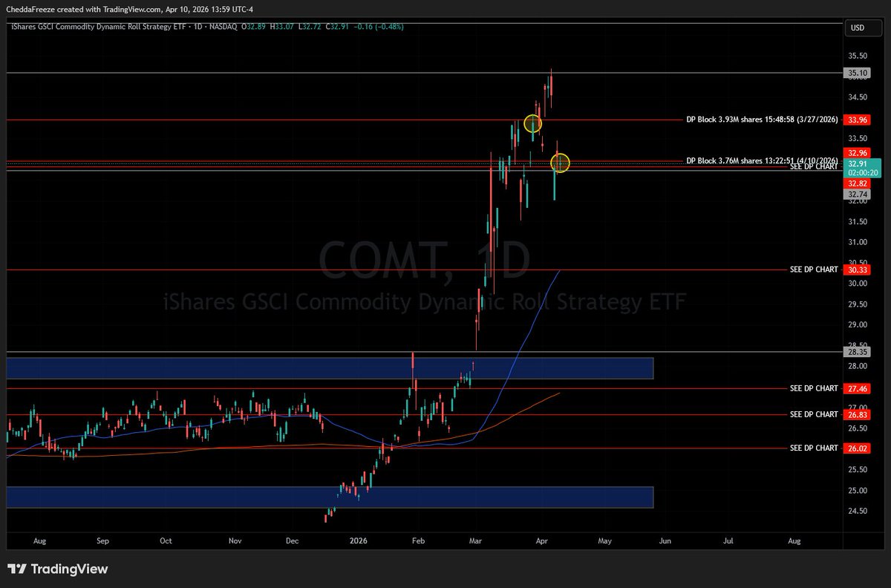The image size is (891, 588).
Task: Click the Apr label on the time axis
Action: click(x=542, y=541)
